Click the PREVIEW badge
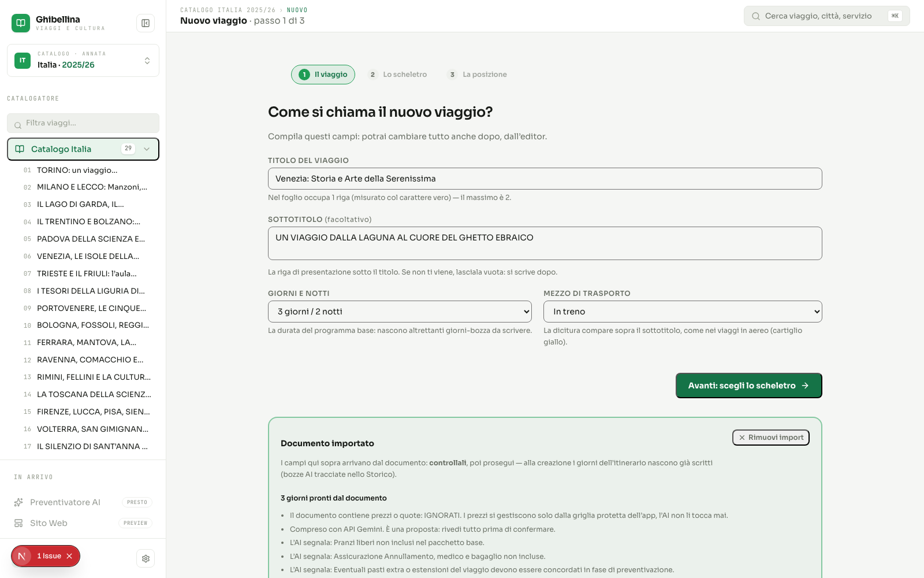 135,523
